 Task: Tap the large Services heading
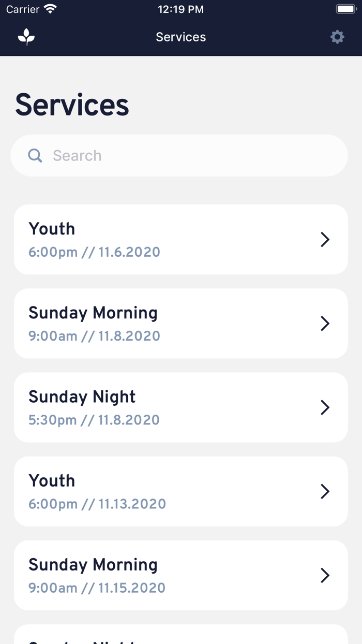(x=72, y=105)
